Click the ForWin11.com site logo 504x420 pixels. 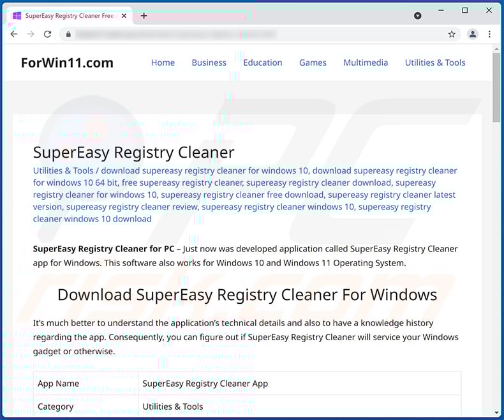point(67,63)
